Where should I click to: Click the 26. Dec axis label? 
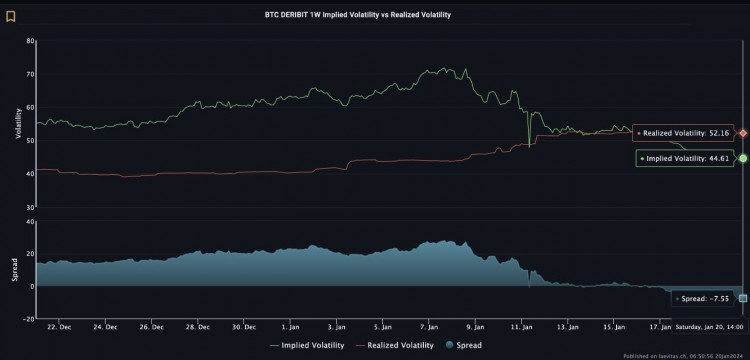tap(152, 327)
